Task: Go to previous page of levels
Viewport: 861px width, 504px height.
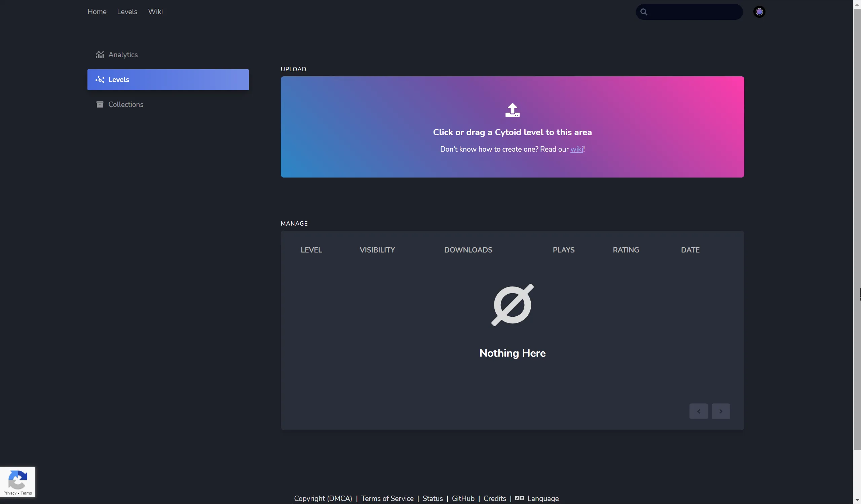Action: [x=698, y=411]
